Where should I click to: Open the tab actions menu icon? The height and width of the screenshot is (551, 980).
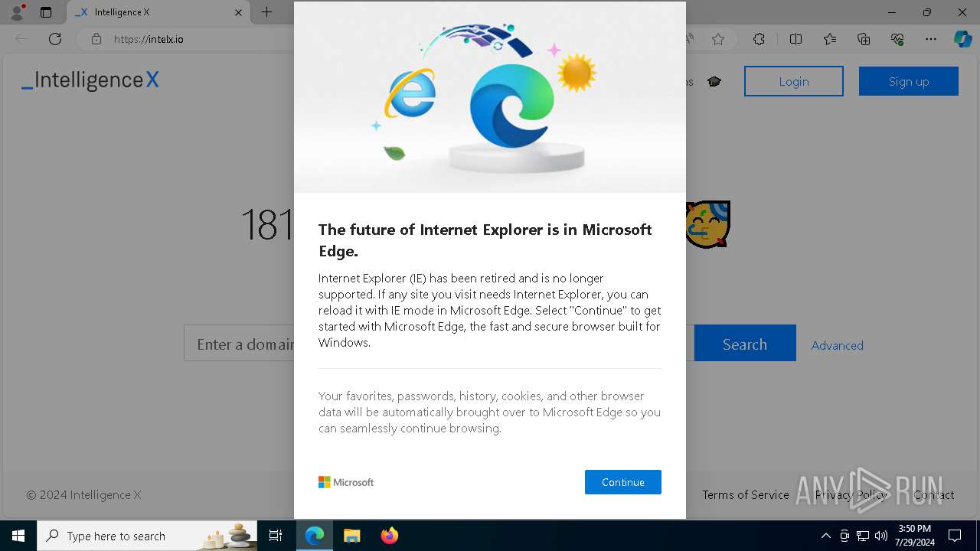(46, 12)
